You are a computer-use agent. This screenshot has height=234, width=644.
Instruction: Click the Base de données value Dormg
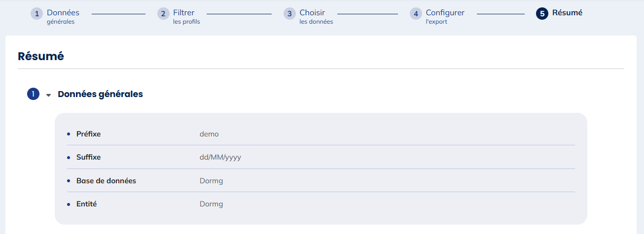click(x=212, y=181)
